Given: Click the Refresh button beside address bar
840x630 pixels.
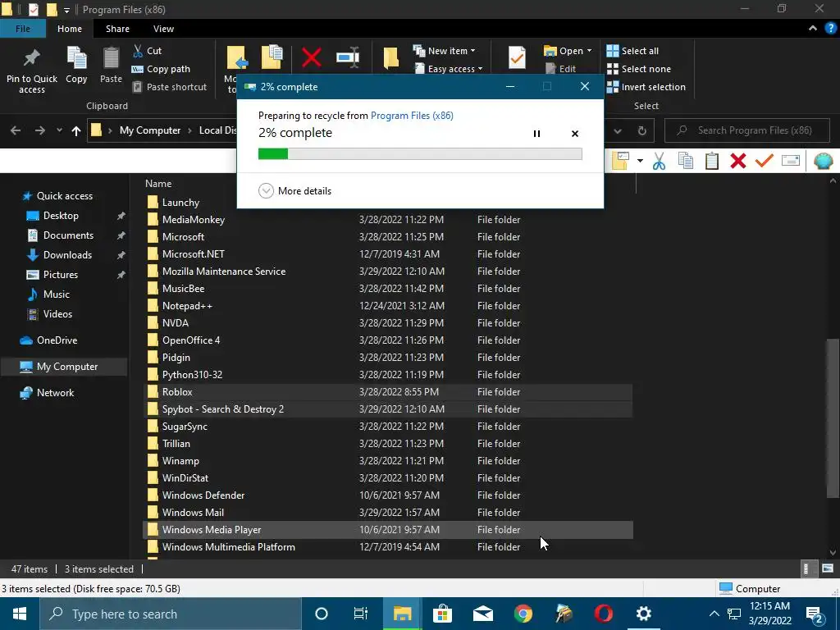Looking at the screenshot, I should 641,130.
